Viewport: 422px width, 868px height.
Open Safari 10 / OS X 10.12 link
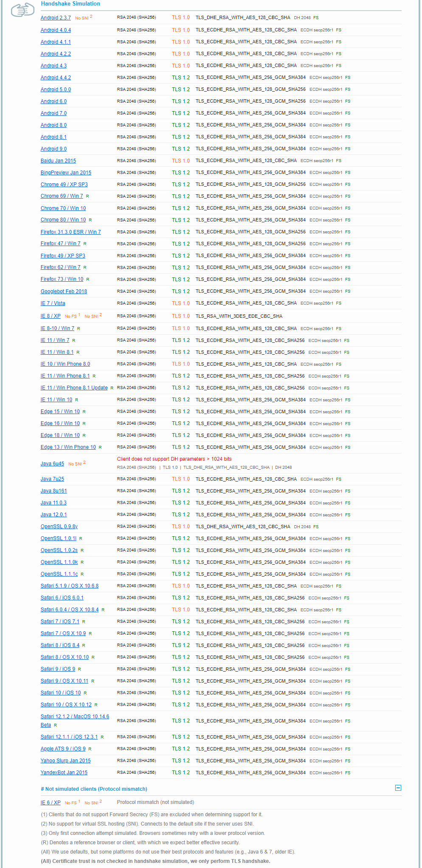coord(66,705)
